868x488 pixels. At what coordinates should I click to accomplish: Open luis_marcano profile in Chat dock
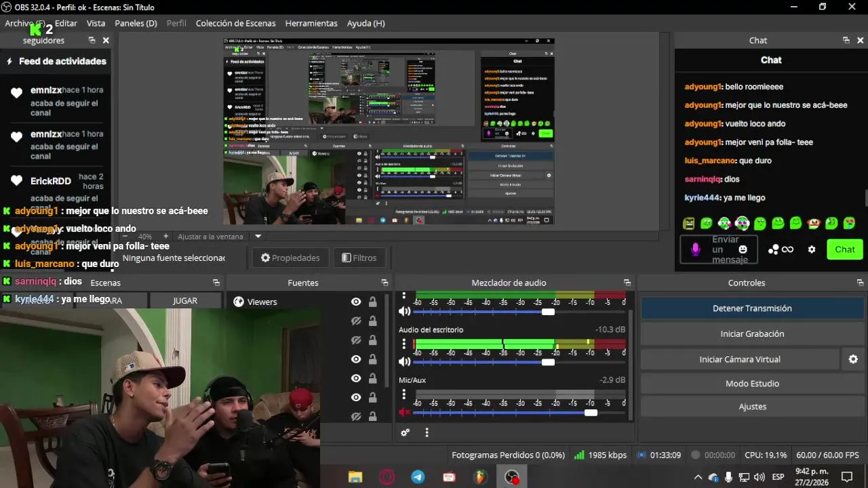coord(710,161)
